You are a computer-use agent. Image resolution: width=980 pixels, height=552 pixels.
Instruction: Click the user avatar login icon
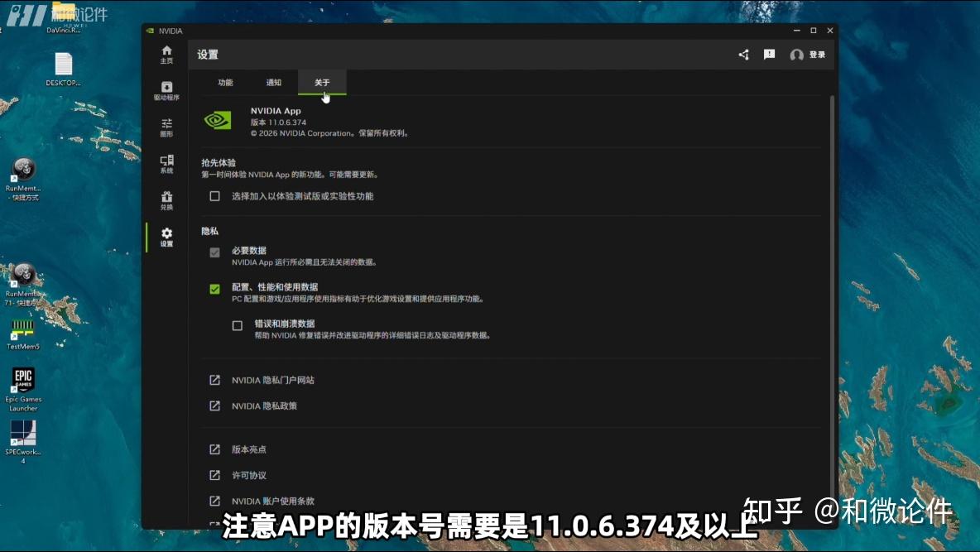click(796, 55)
